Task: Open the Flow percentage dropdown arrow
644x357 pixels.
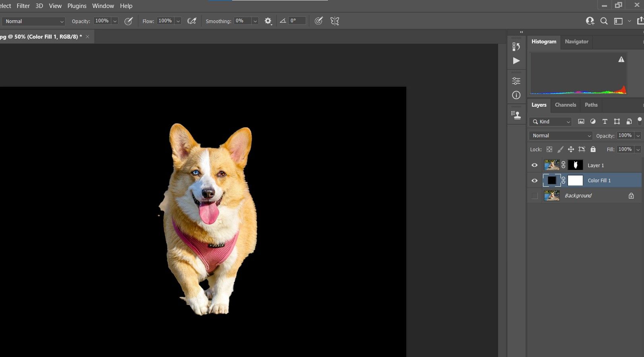Action: tap(178, 21)
